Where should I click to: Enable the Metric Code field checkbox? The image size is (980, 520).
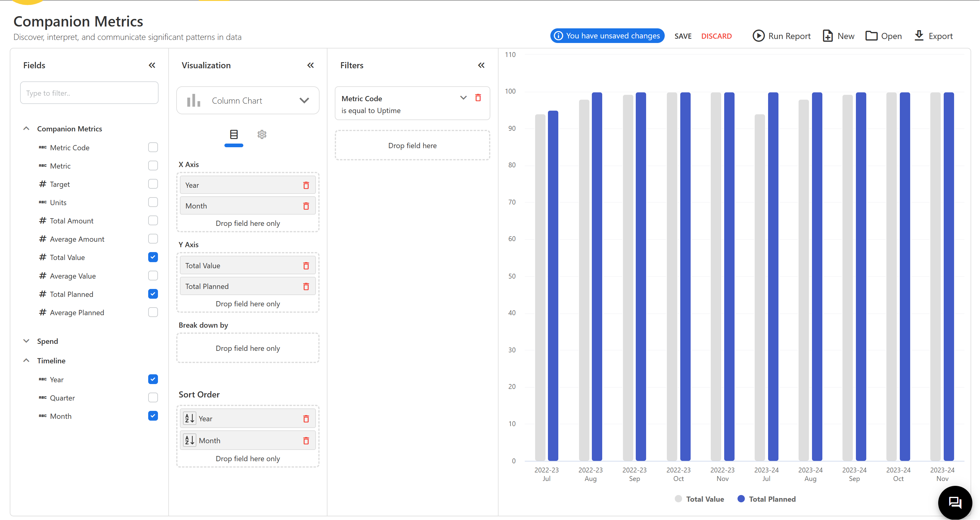point(153,147)
